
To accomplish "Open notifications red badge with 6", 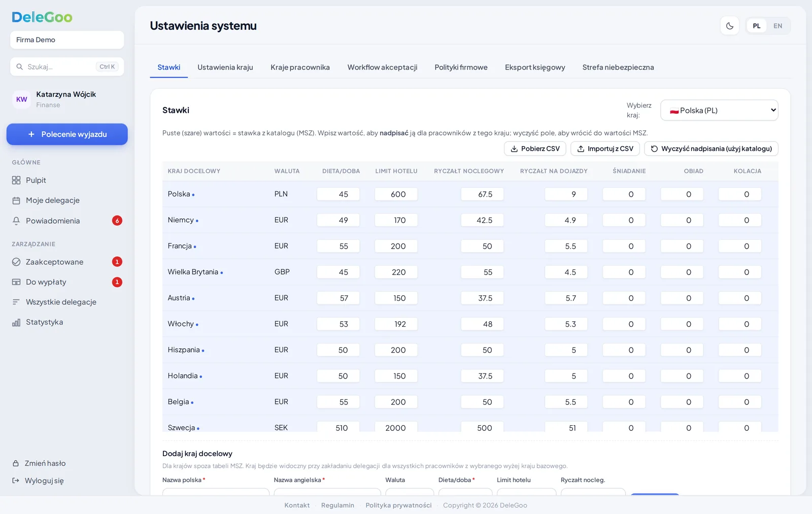I will click(117, 221).
